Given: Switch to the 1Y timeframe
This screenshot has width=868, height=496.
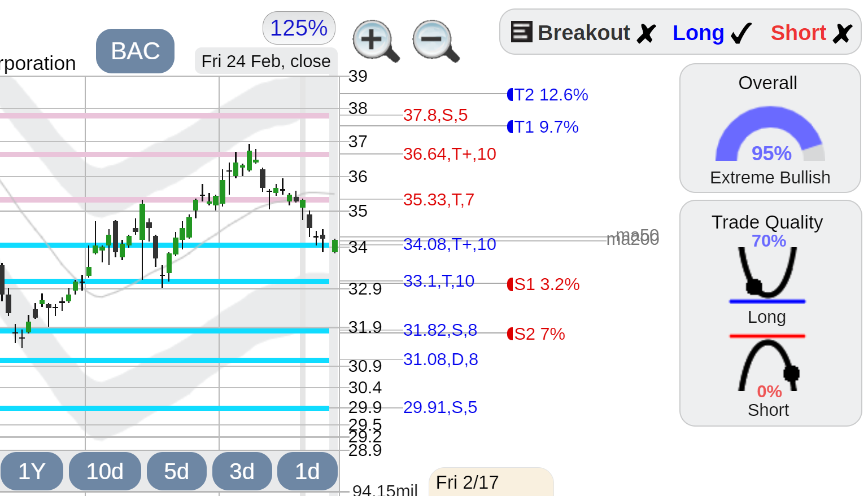Looking at the screenshot, I should (32, 471).
